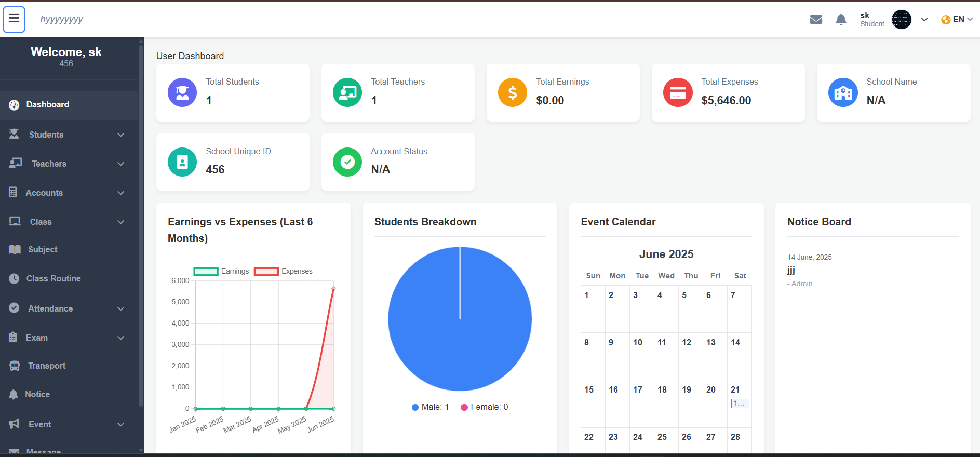This screenshot has width=980, height=457.
Task: Open Class Routine in sidebar
Action: pos(69,279)
